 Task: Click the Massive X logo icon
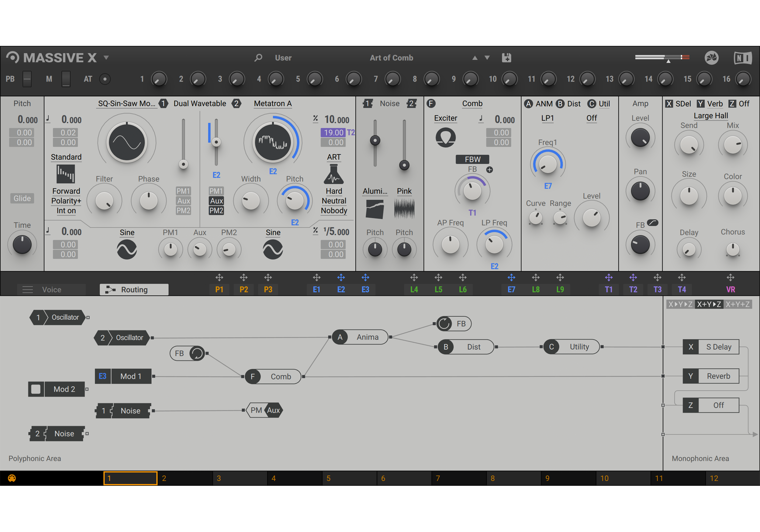[x=12, y=57]
